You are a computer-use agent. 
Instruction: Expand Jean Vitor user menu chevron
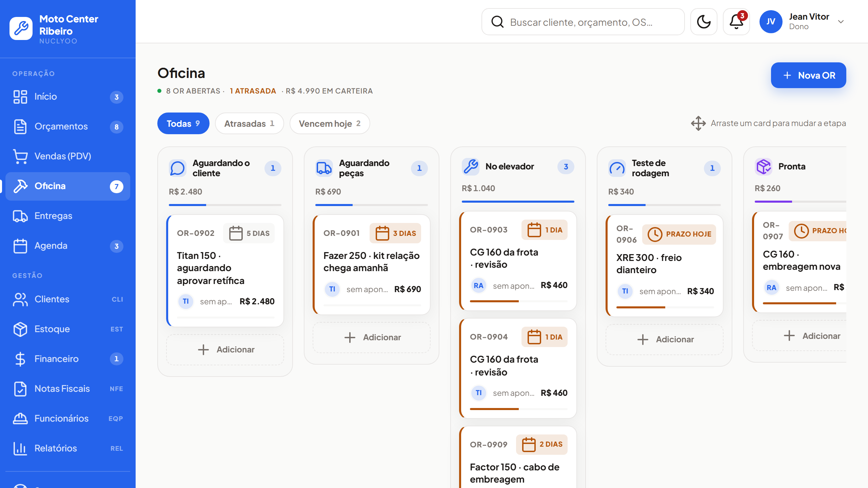pyautogui.click(x=841, y=22)
